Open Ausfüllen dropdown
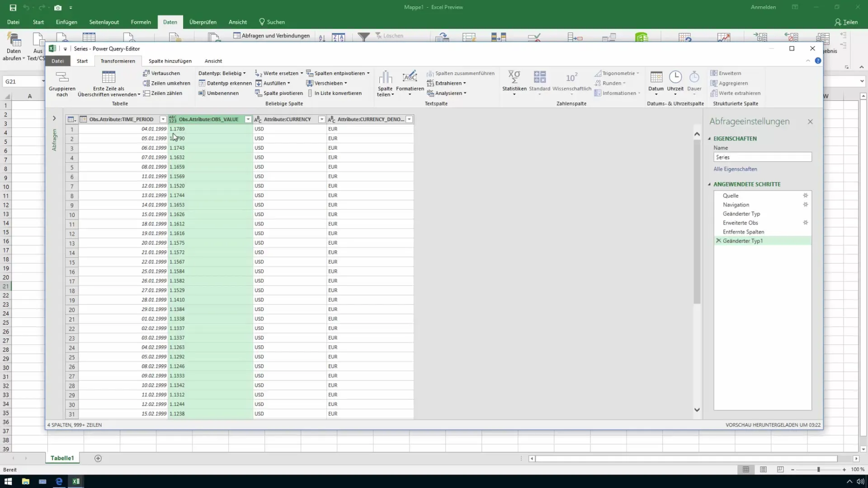The image size is (868, 488). point(273,83)
